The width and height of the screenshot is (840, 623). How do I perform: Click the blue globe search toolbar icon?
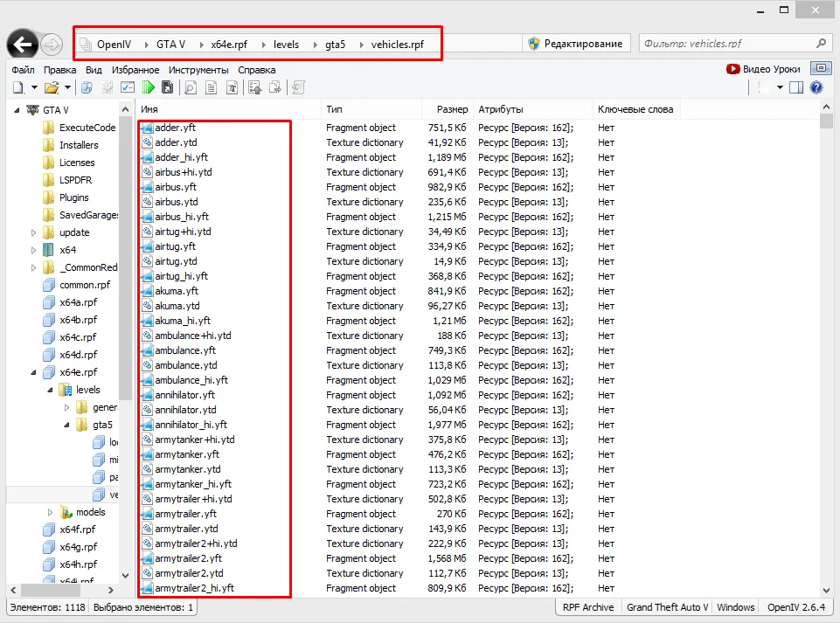tap(87, 87)
